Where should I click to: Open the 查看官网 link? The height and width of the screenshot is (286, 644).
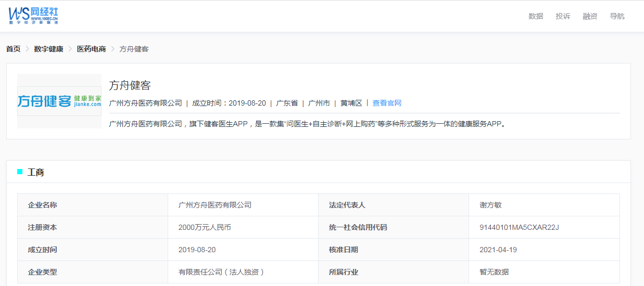point(387,103)
